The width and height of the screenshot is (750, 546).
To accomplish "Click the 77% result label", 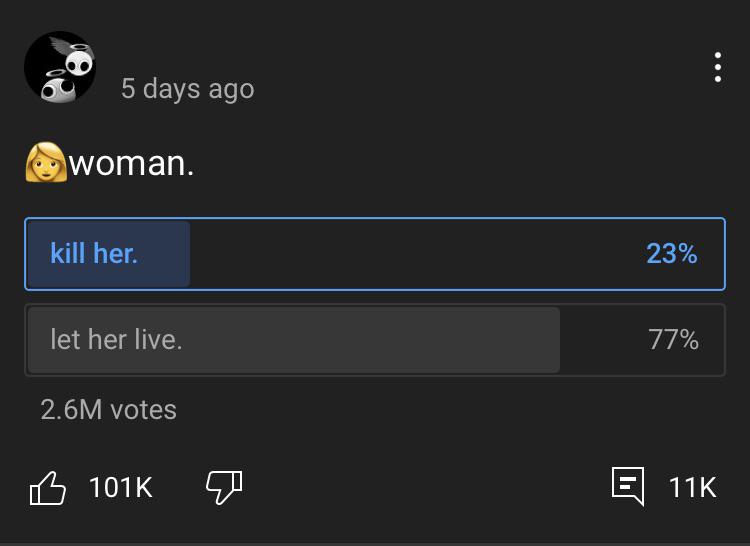I will click(x=673, y=340).
